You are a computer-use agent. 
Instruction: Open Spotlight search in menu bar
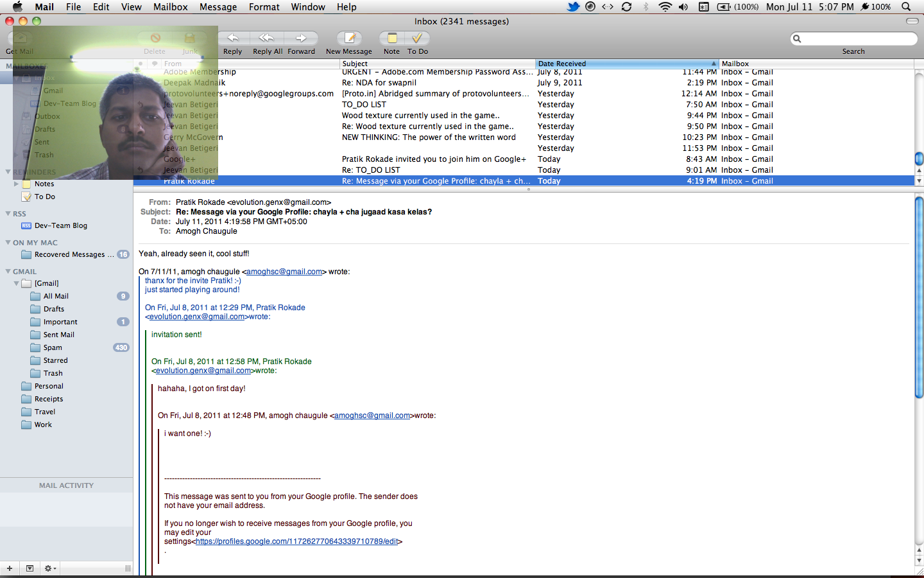(x=906, y=6)
